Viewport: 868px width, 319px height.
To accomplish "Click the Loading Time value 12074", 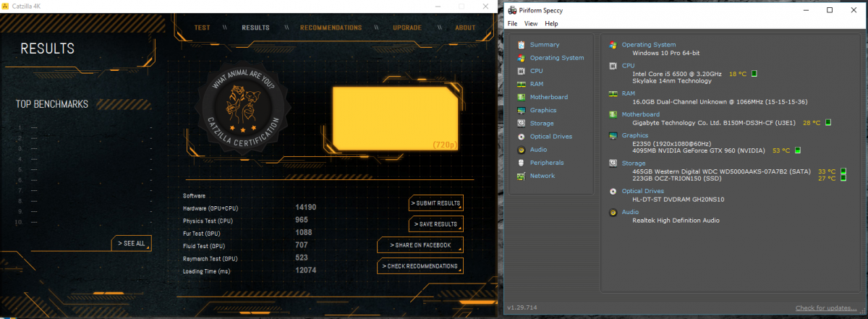I will point(307,270).
